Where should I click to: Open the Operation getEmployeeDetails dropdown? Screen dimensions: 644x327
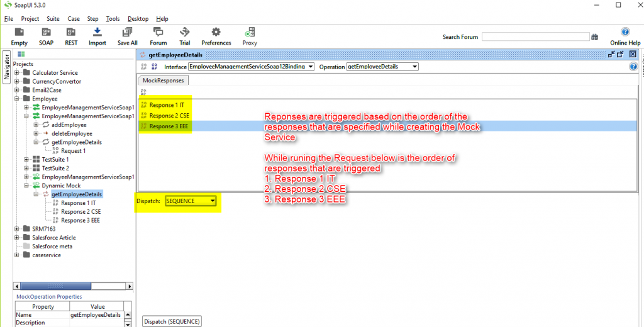coord(414,67)
